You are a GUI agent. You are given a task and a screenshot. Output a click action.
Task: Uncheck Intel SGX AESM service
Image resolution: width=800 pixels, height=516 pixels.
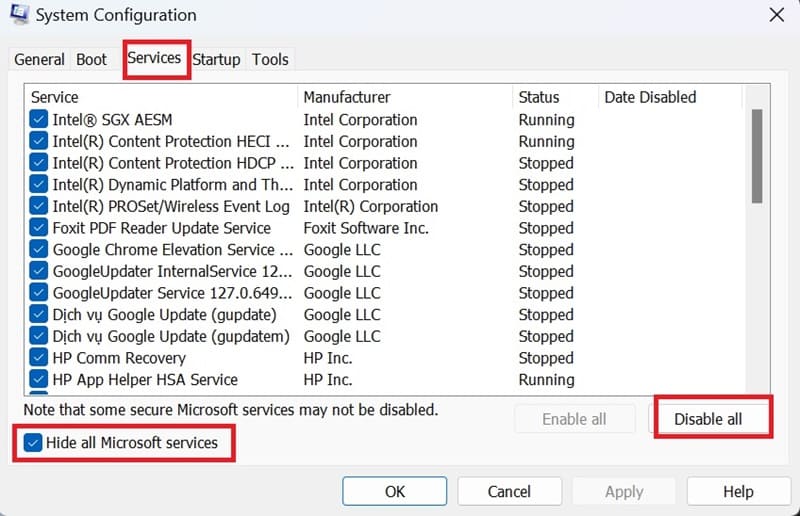tap(39, 119)
